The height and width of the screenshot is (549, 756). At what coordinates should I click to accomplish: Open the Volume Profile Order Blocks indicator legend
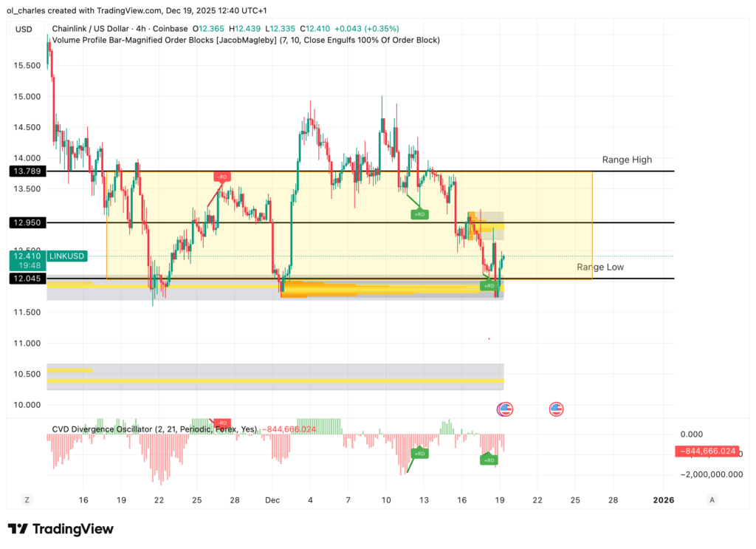pyautogui.click(x=244, y=40)
